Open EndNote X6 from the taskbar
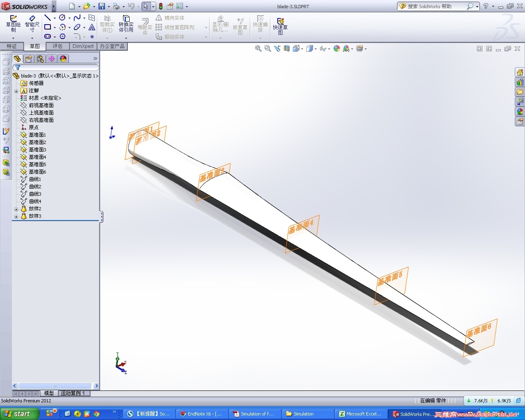 point(201,414)
